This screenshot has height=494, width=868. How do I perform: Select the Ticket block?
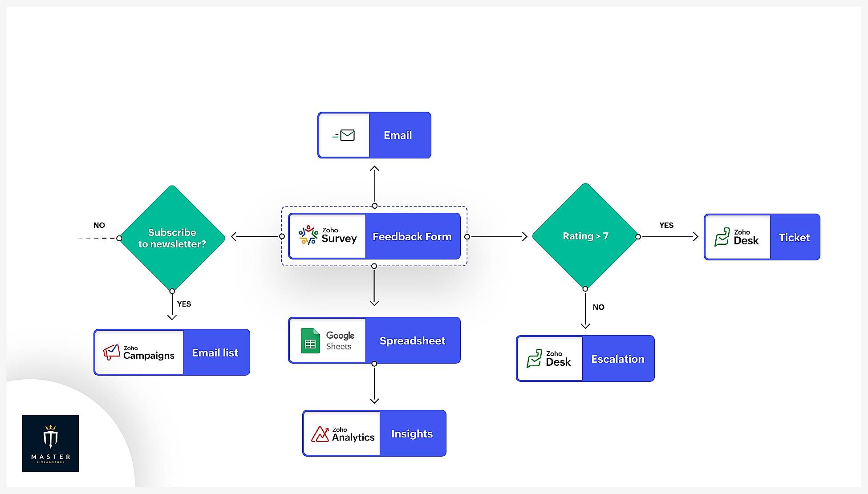point(795,237)
